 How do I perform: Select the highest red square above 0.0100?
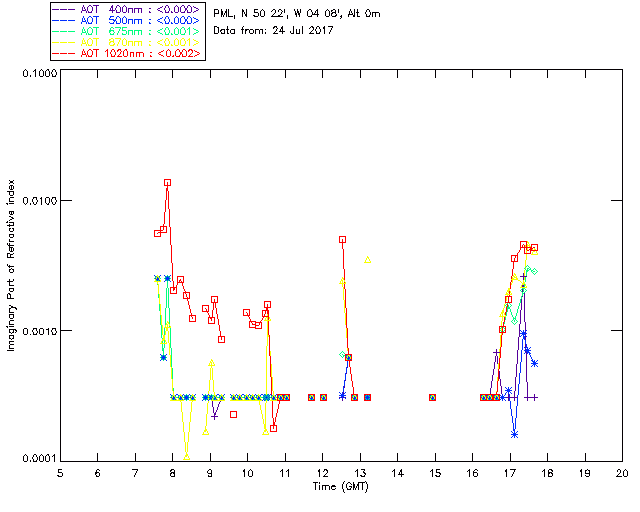167,183
